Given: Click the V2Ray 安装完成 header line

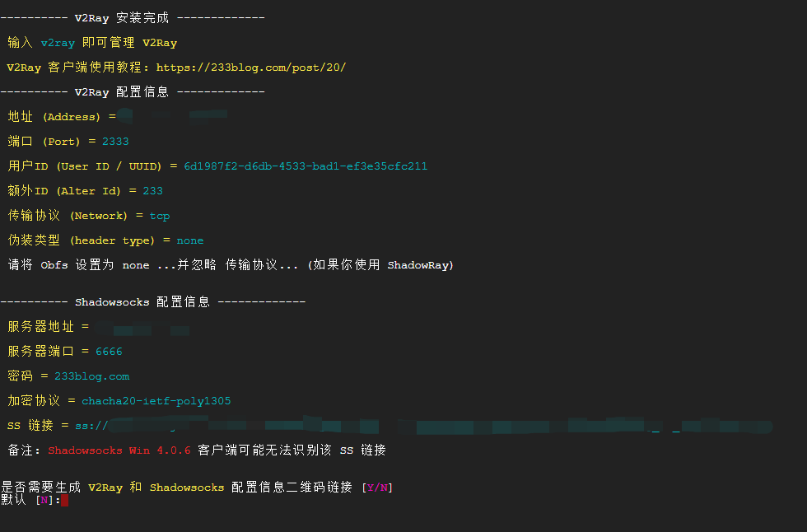Looking at the screenshot, I should pyautogui.click(x=132, y=18).
